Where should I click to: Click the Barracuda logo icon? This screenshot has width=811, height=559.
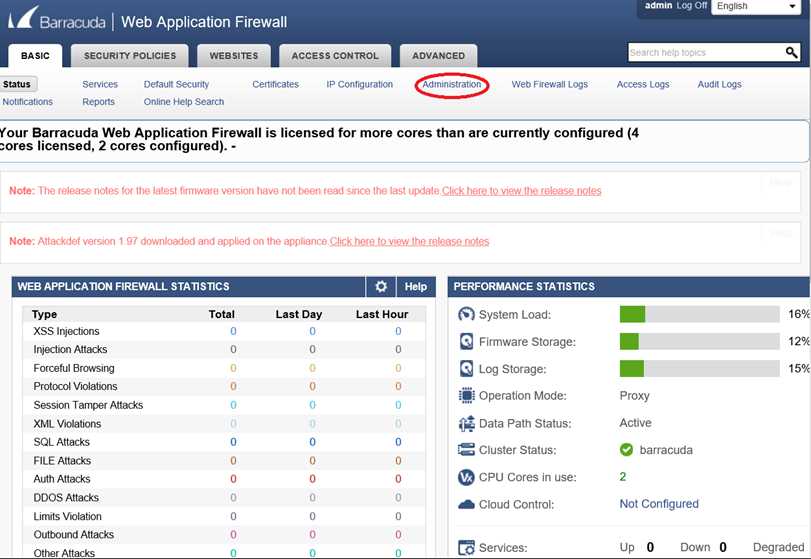[23, 18]
